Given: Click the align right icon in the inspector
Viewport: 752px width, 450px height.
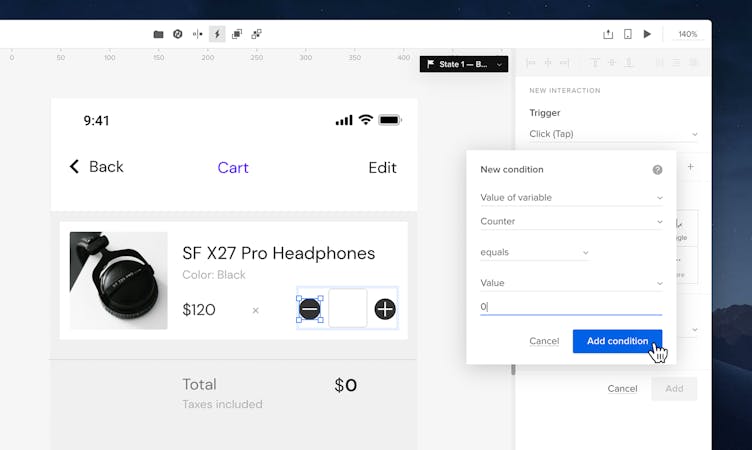Looking at the screenshot, I should tap(564, 62).
